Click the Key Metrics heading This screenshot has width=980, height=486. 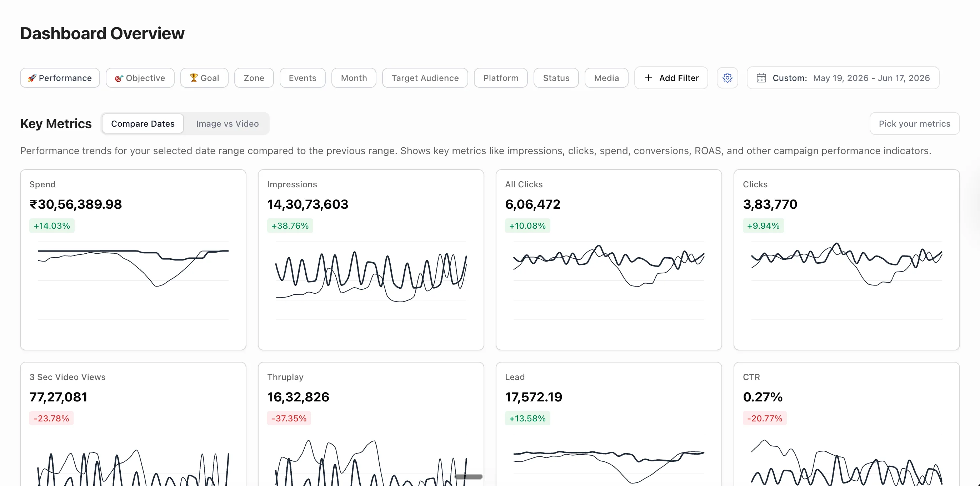pos(56,123)
